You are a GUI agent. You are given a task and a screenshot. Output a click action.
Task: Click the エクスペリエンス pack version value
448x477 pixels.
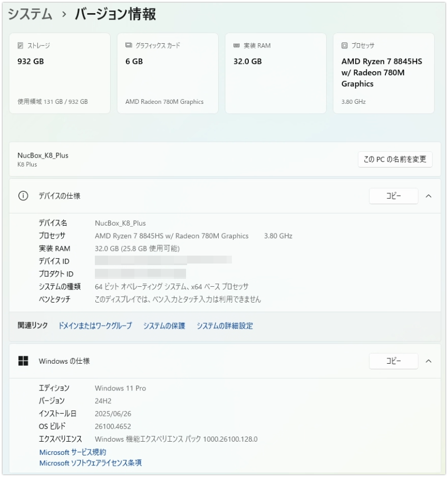pos(176,439)
